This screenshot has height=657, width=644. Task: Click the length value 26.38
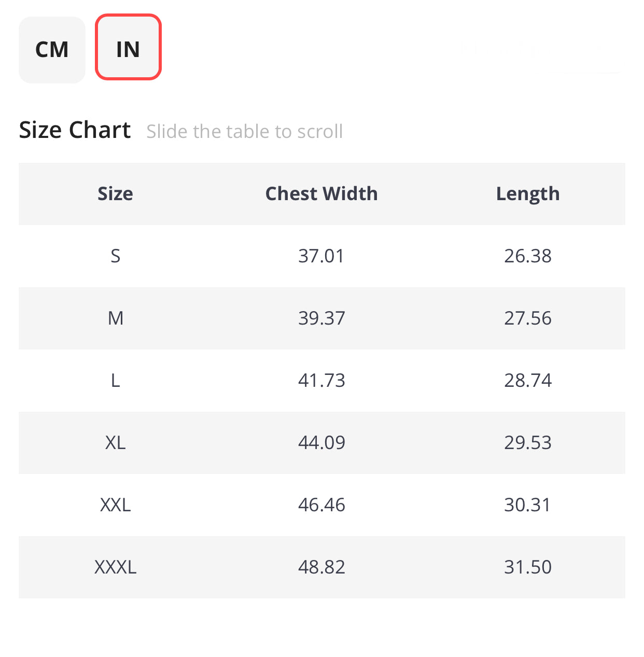pos(528,256)
